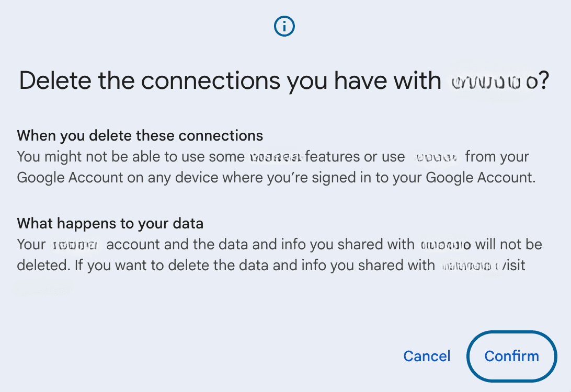Click the heading "What happens to your data"
This screenshot has width=571, height=392.
110,223
